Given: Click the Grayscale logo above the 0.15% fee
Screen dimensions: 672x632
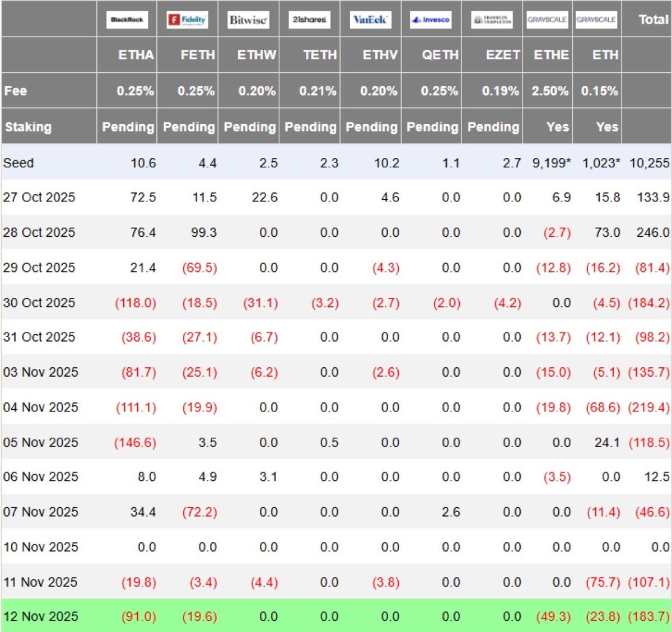Looking at the screenshot, I should pyautogui.click(x=596, y=20).
